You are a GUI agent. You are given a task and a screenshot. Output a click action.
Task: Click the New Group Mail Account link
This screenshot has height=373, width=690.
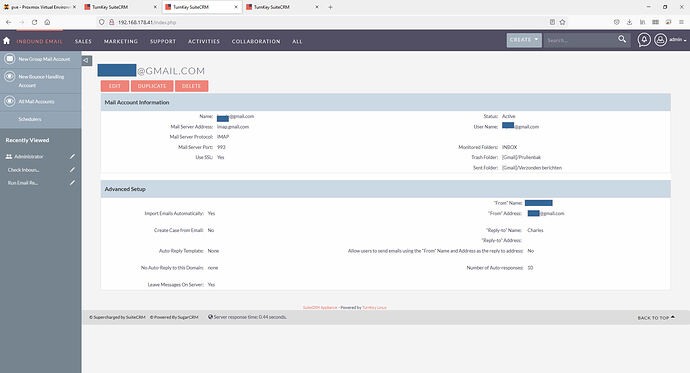[x=44, y=59]
